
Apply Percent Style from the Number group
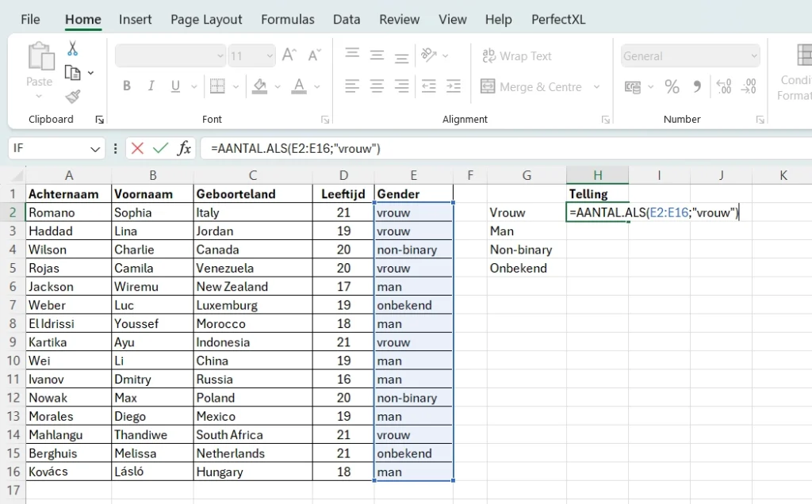[672, 87]
